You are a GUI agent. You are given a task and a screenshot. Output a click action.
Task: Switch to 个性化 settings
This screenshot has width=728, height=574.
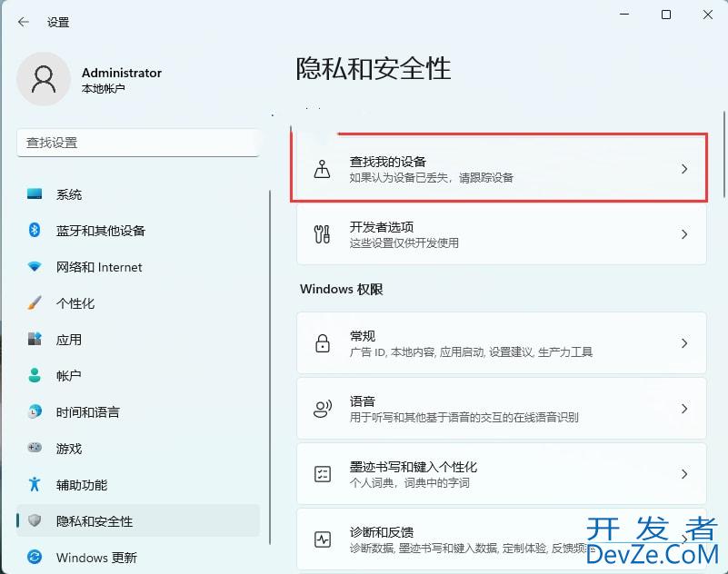[x=138, y=303]
